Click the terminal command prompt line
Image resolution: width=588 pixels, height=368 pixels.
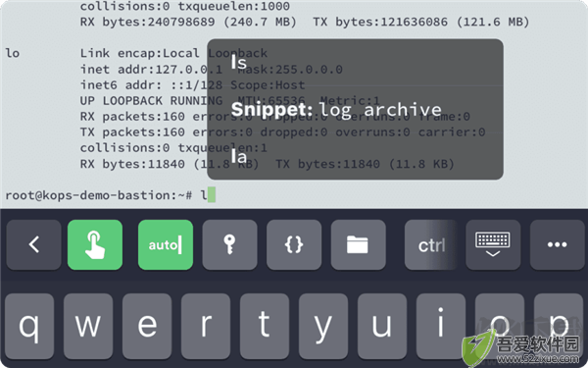point(110,195)
